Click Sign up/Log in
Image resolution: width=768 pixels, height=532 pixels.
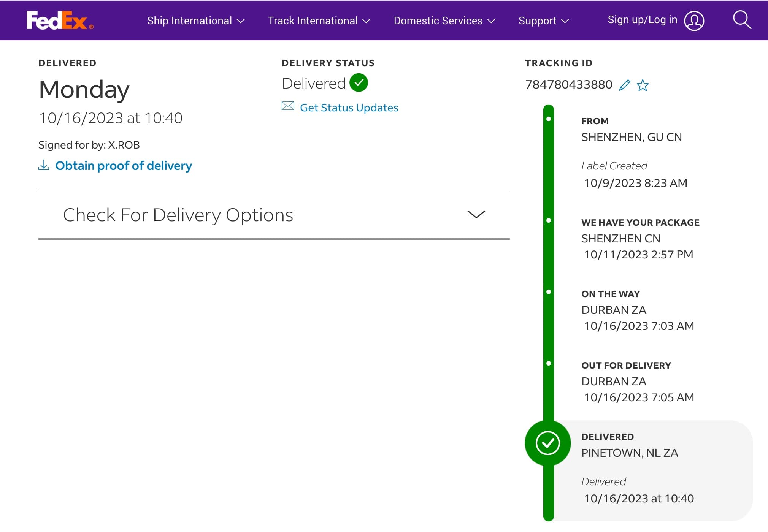(643, 20)
